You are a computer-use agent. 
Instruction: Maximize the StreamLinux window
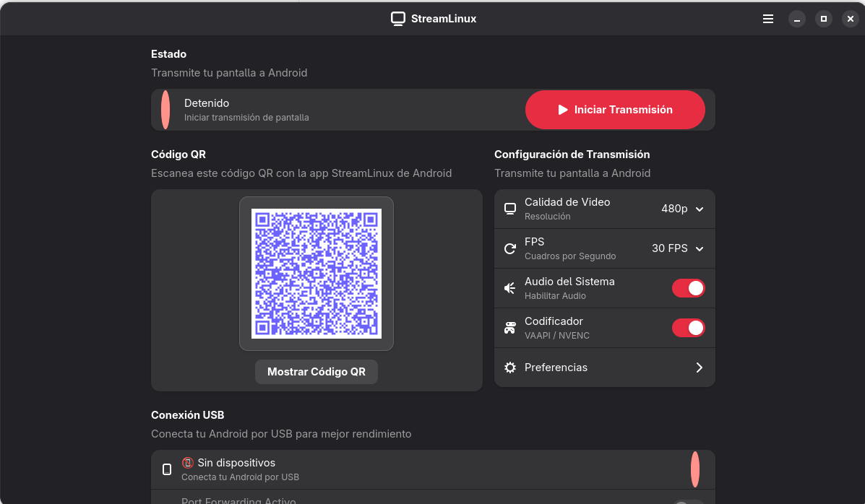824,19
